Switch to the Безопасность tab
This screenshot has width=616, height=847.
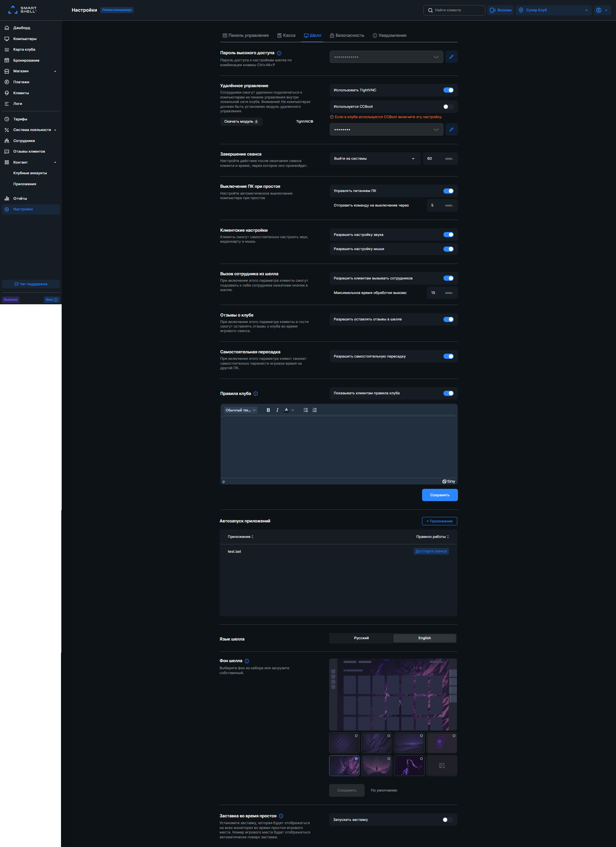[x=347, y=35]
